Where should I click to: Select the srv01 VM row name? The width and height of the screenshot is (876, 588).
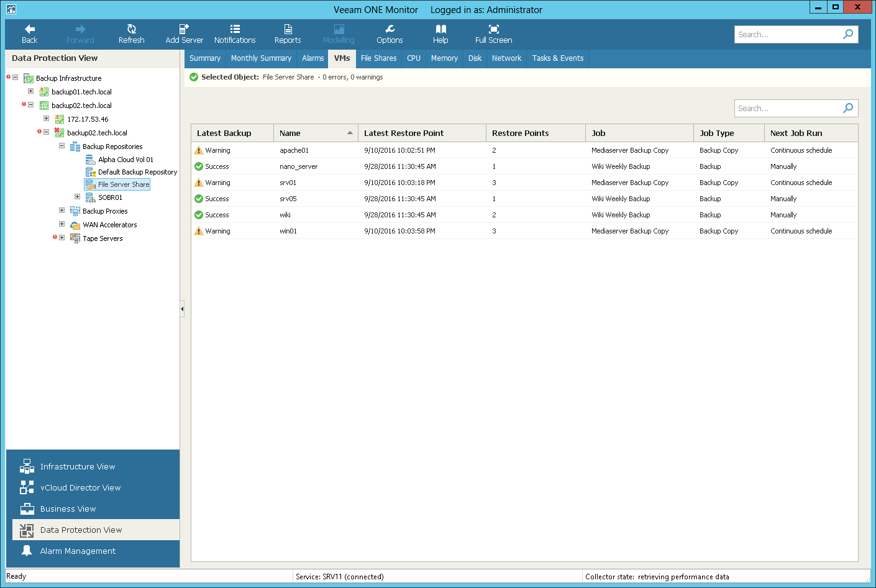(288, 183)
